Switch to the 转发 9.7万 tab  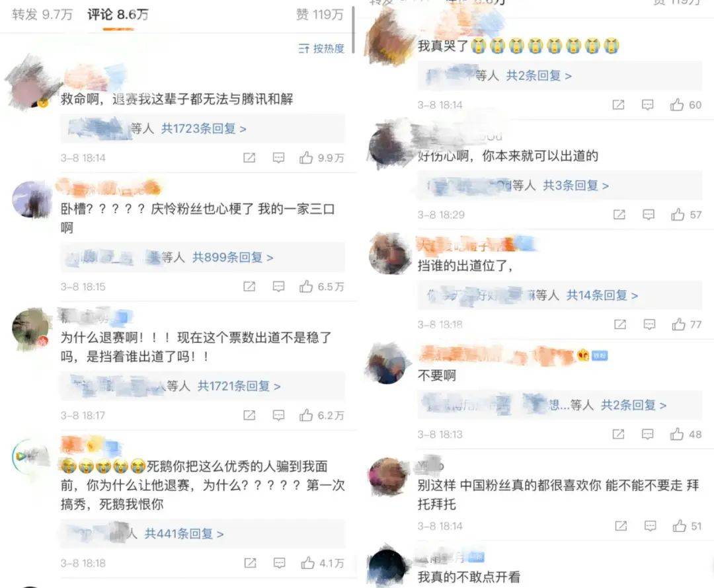click(42, 15)
